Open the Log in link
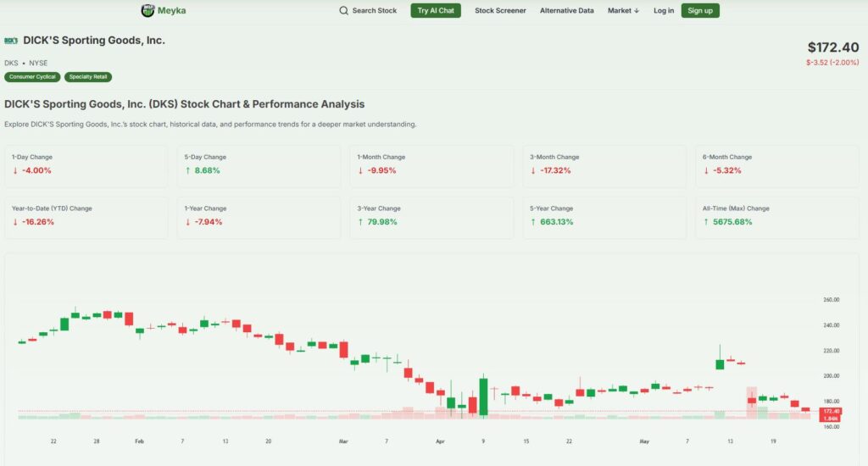This screenshot has width=868, height=466. coord(664,11)
